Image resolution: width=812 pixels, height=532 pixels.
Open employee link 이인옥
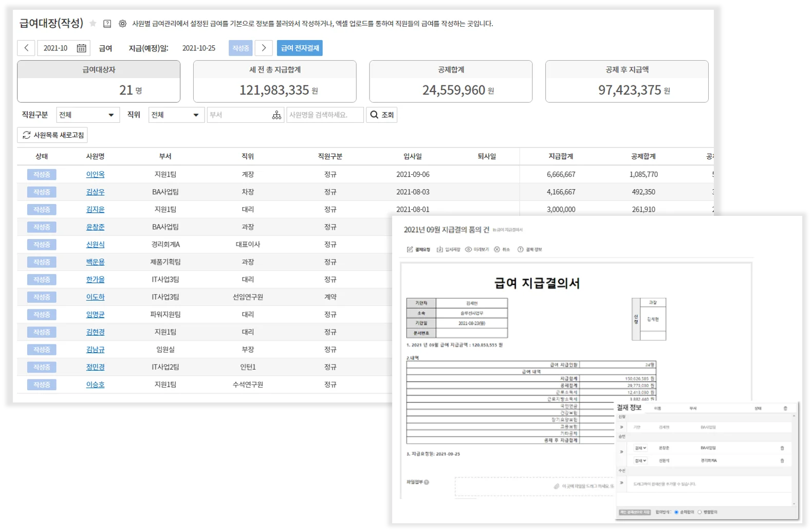coord(95,175)
